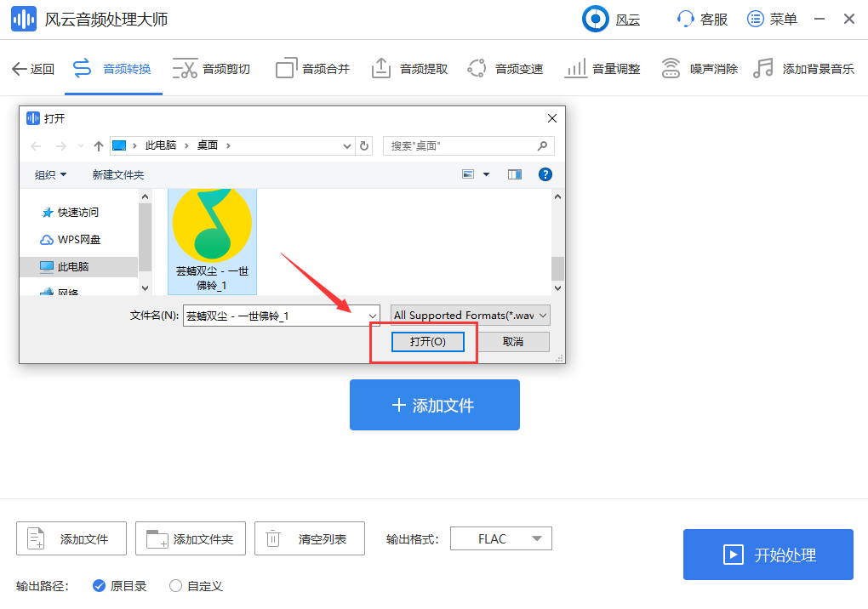Click file list scroll down arrow
The image size is (868, 609).
click(x=558, y=287)
